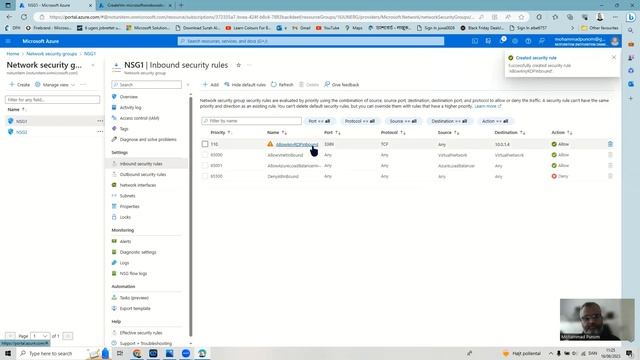
Task: Open the help question mark icon
Action: tap(528, 41)
